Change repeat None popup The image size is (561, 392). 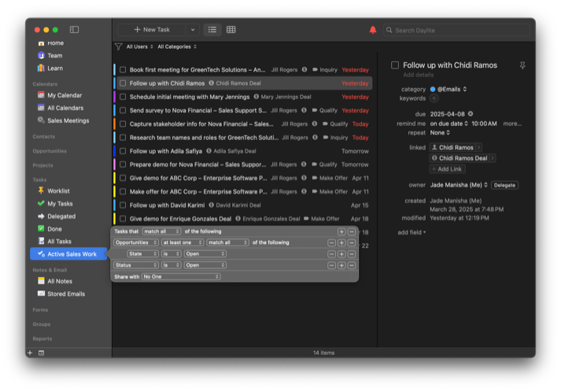pos(440,132)
